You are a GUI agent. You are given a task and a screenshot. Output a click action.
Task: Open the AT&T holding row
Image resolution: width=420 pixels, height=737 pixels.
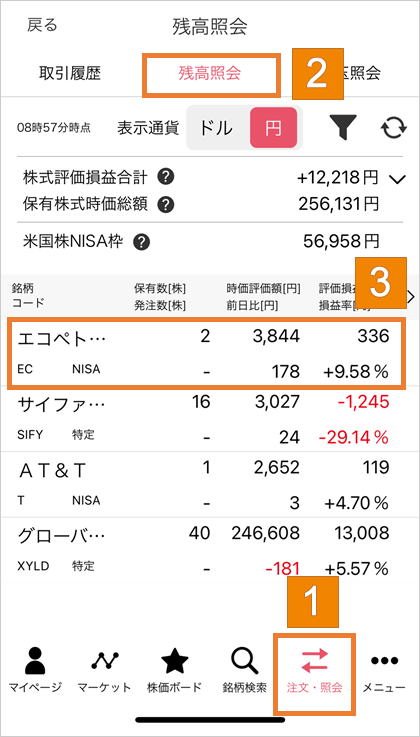[205, 485]
